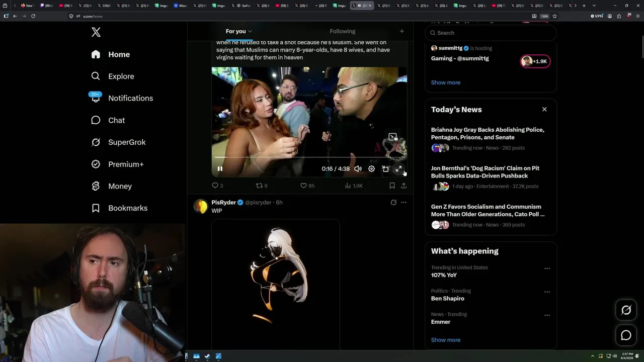Open the video mini-player overlay icon
644x362 pixels.
click(393, 137)
